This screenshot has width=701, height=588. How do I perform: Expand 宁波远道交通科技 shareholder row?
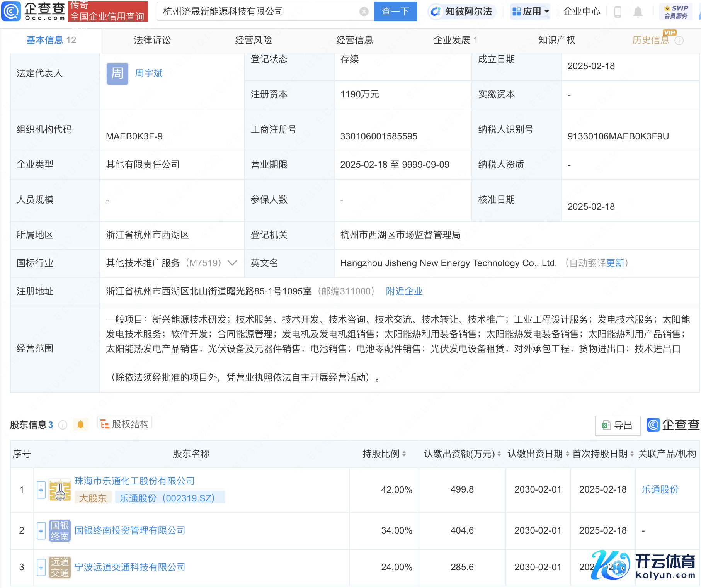click(41, 567)
